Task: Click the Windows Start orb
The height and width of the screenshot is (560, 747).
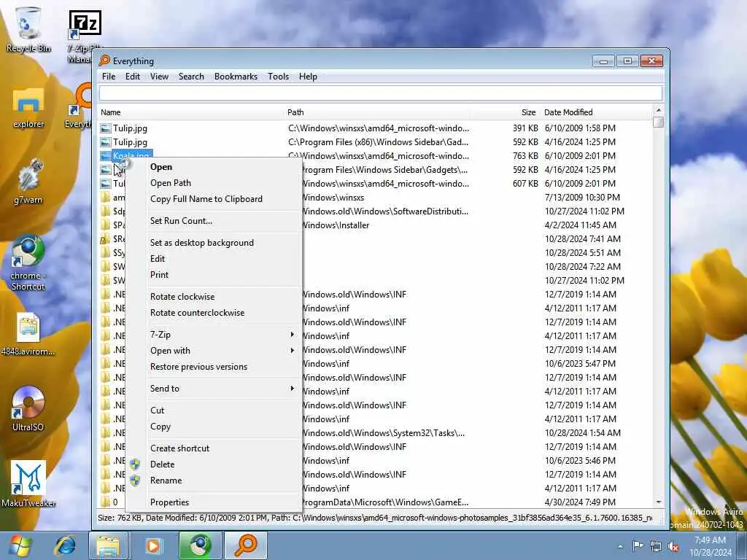Action: [x=19, y=545]
